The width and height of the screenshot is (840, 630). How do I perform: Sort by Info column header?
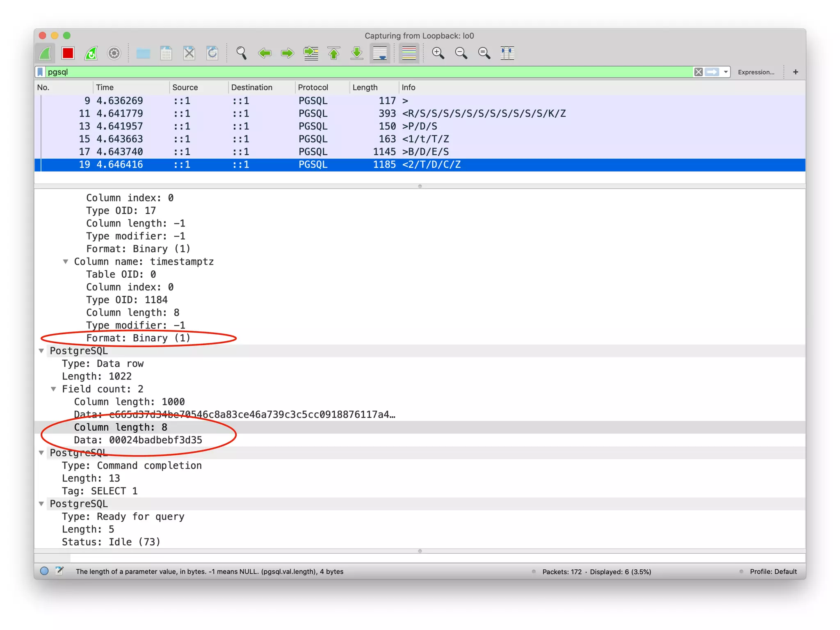coord(602,87)
